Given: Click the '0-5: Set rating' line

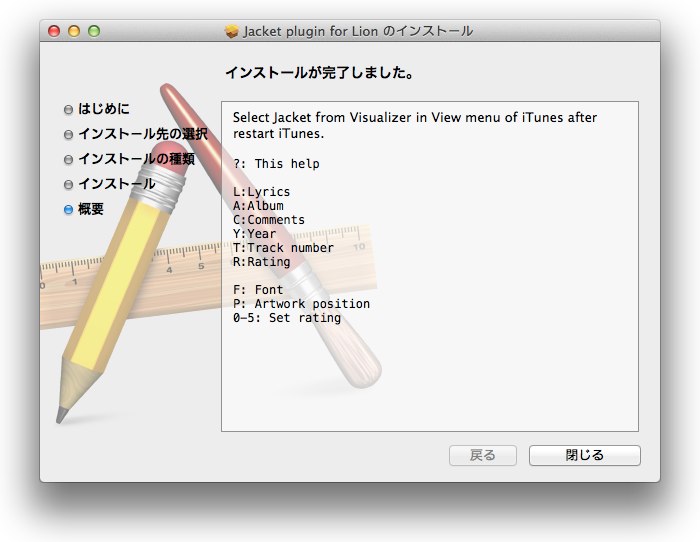Looking at the screenshot, I should click(x=287, y=317).
